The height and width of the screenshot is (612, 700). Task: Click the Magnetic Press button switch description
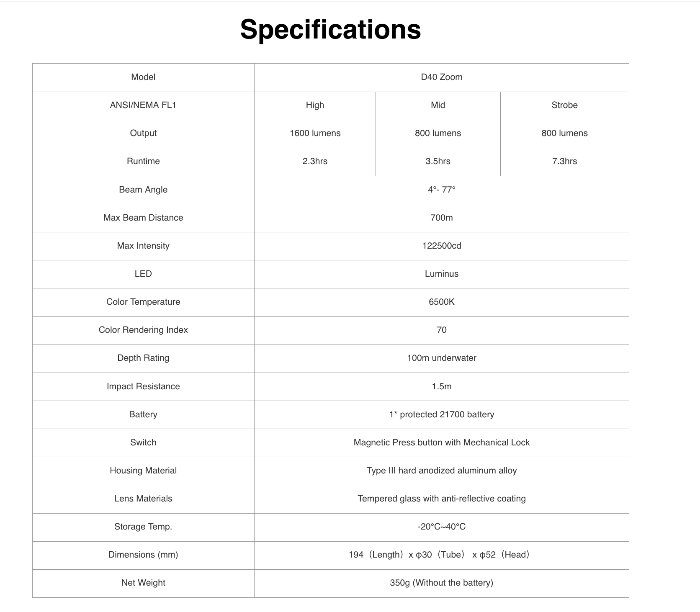441,442
